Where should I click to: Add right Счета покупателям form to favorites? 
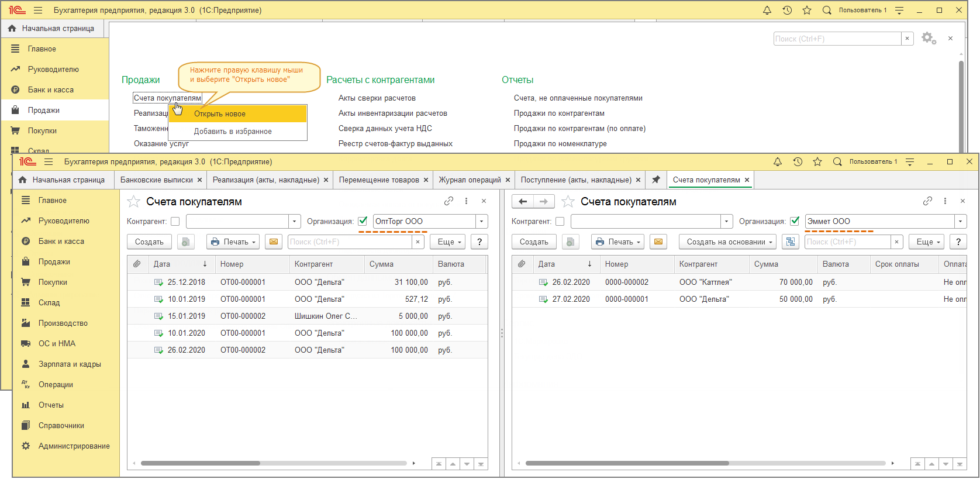point(568,202)
